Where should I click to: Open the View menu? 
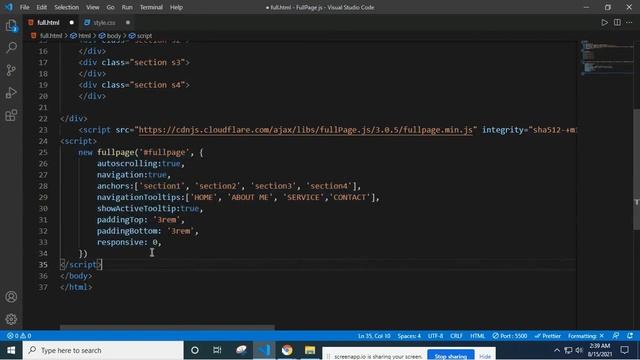pyautogui.click(x=93, y=7)
